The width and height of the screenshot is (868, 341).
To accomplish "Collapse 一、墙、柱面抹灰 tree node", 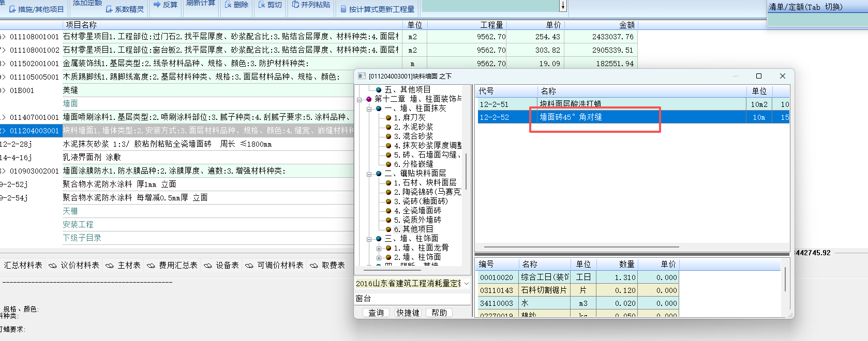I will (369, 109).
